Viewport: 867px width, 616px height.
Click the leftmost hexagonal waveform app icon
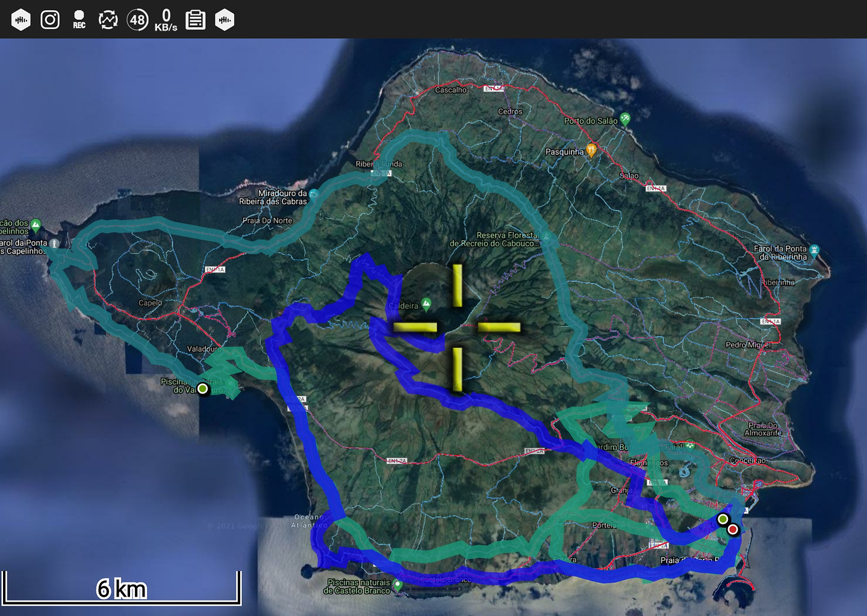[20, 19]
